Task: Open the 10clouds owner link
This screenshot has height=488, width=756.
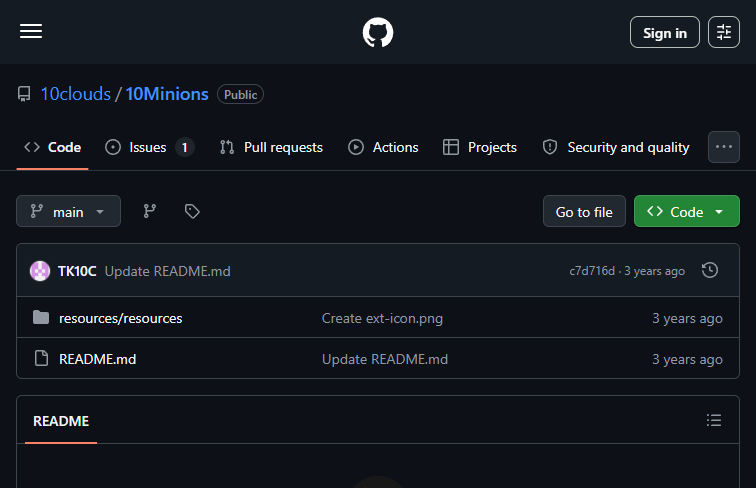Action: 76,94
